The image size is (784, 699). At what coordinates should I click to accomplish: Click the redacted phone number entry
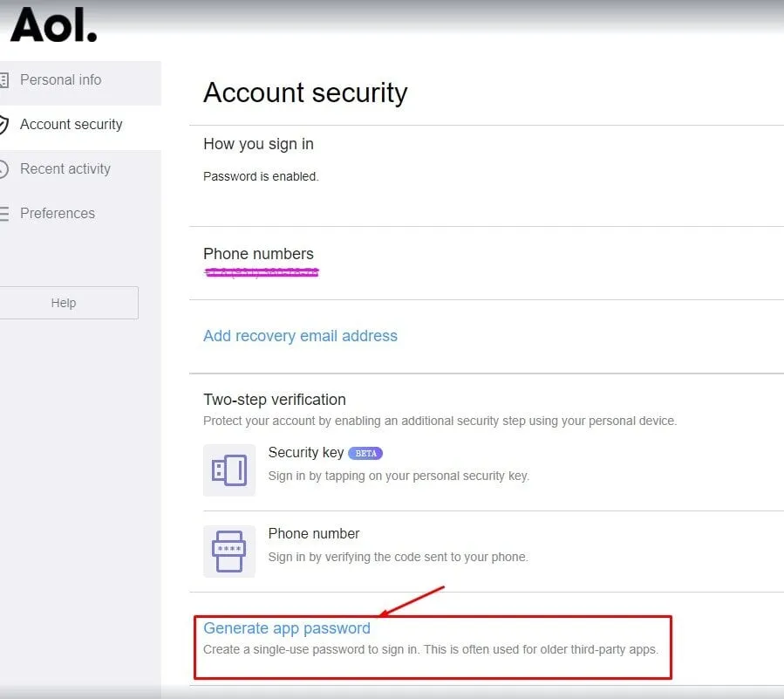[x=262, y=272]
